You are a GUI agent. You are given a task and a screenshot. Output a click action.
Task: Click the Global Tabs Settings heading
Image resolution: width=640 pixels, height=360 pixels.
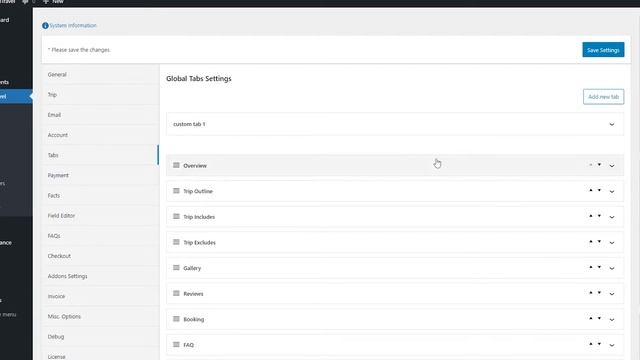coord(198,78)
